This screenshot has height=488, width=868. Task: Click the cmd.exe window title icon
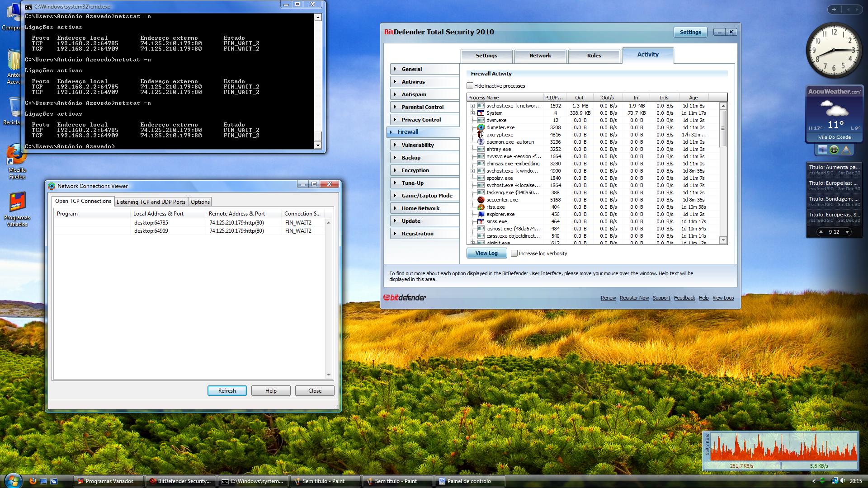(28, 7)
